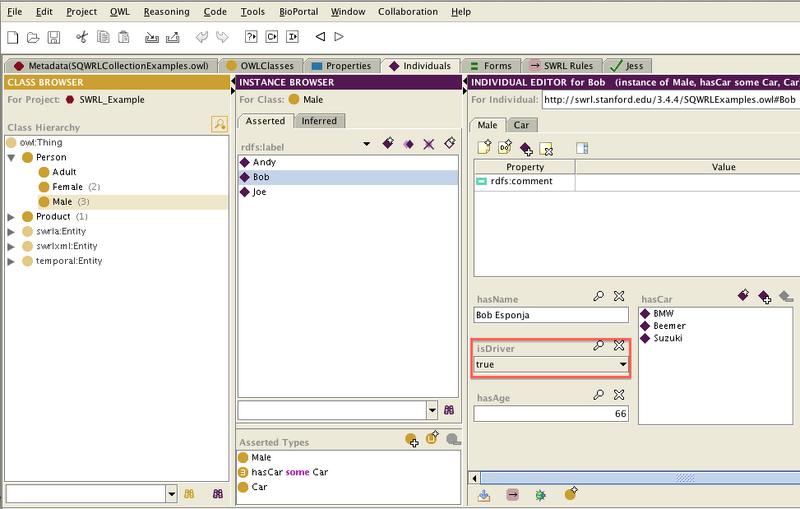The width and height of the screenshot is (800, 509).
Task: Open the class search combo box arrow
Action: (171, 494)
